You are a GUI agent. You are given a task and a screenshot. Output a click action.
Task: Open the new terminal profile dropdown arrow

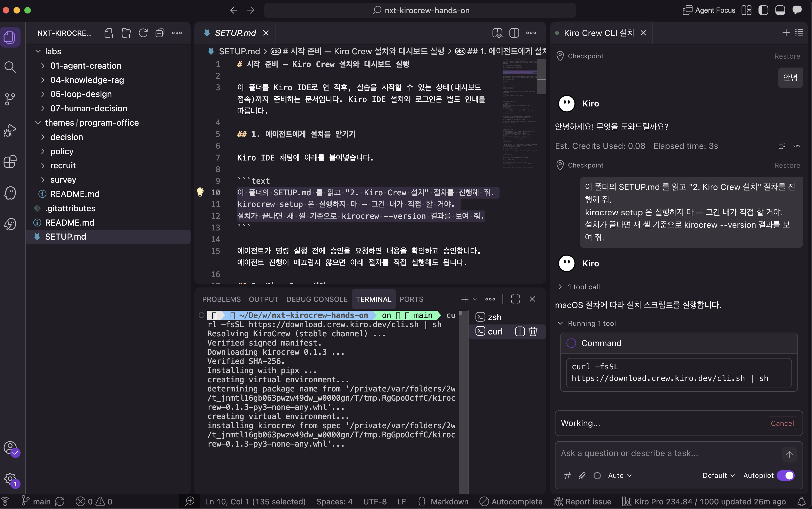pyautogui.click(x=475, y=299)
